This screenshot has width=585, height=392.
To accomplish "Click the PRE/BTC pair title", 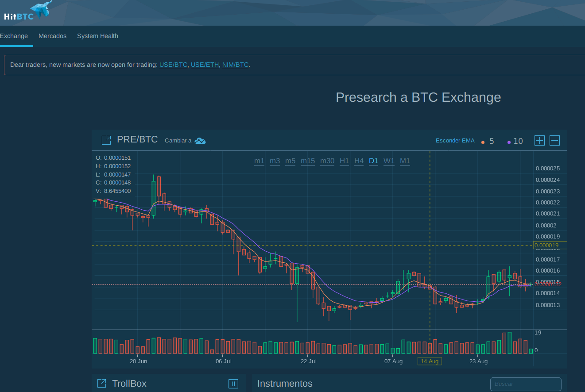I will pyautogui.click(x=137, y=140).
